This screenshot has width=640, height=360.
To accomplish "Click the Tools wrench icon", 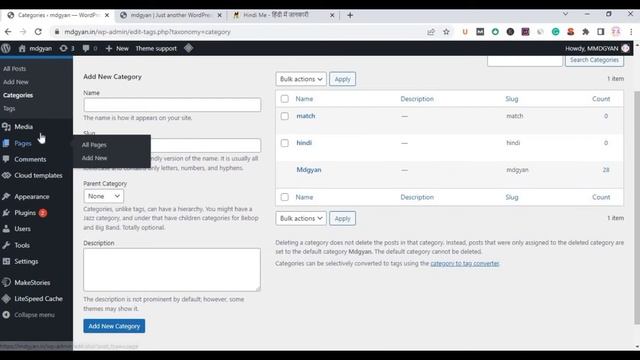I will pos(6,245).
